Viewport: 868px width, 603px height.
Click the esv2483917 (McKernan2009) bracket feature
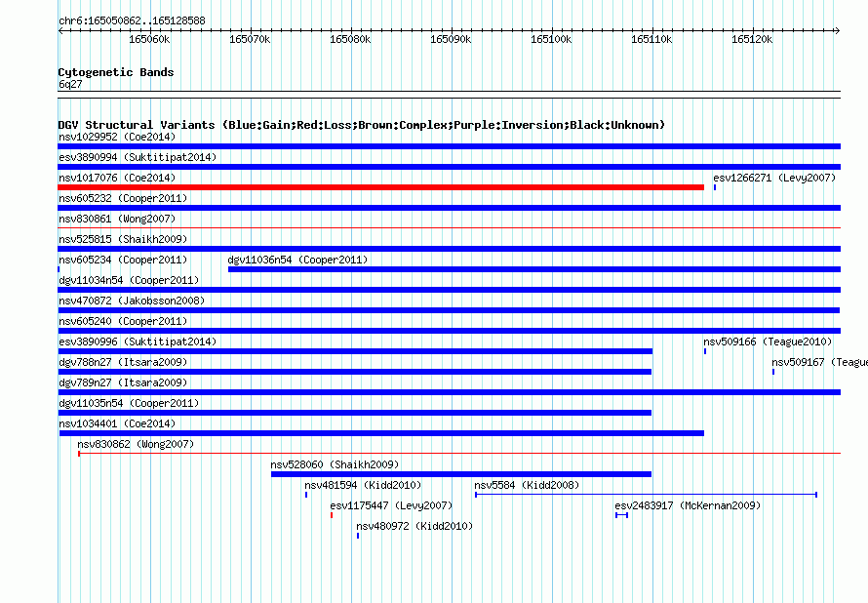621,515
